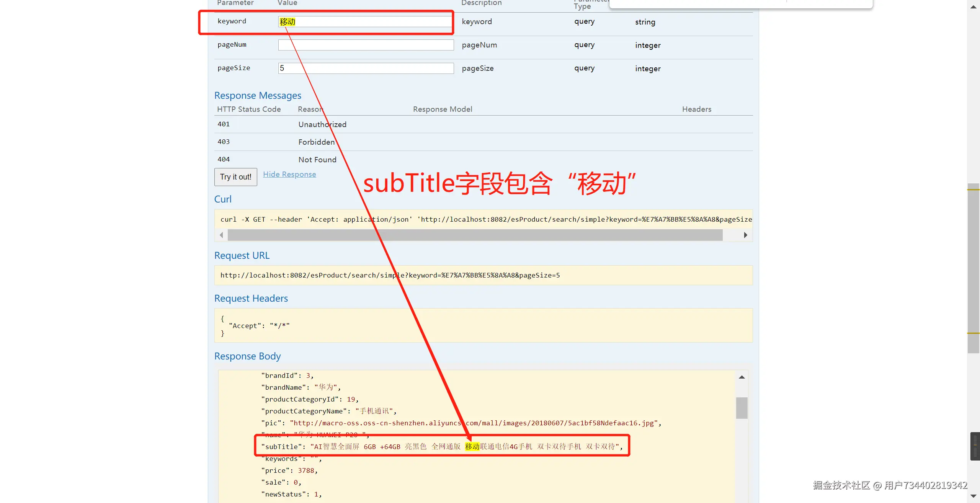Click the 401 status code cell
The height and width of the screenshot is (503, 980).
tap(224, 124)
